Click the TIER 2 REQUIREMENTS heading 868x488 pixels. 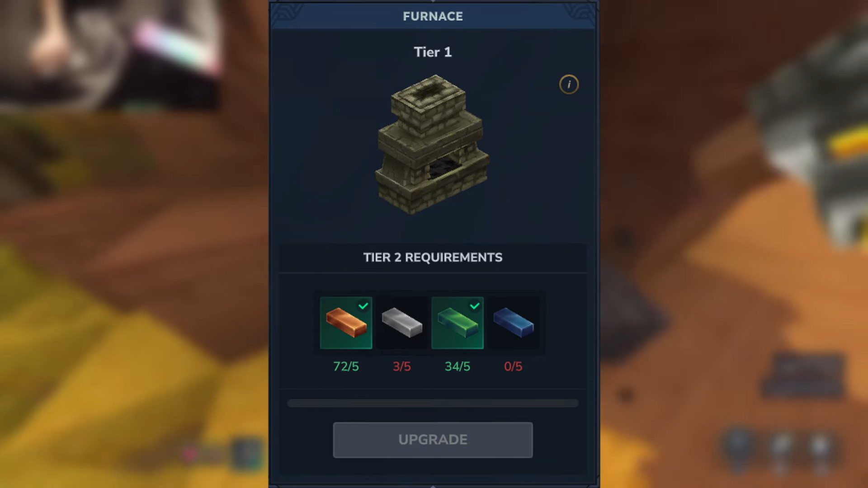click(433, 257)
